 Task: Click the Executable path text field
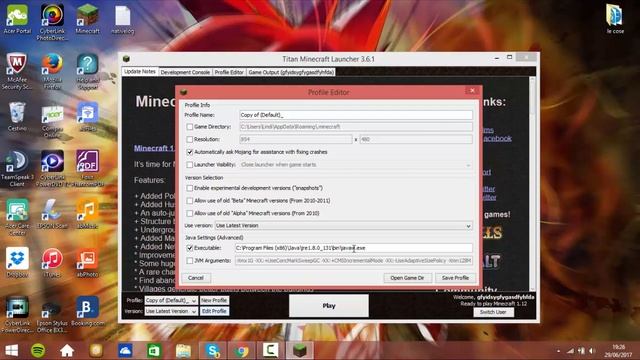pos(353,248)
